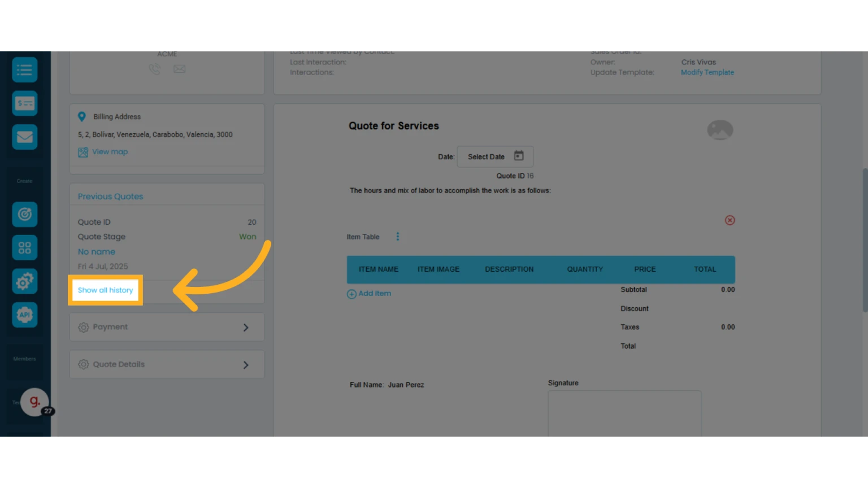Click the page vertical scrollbar

865,239
